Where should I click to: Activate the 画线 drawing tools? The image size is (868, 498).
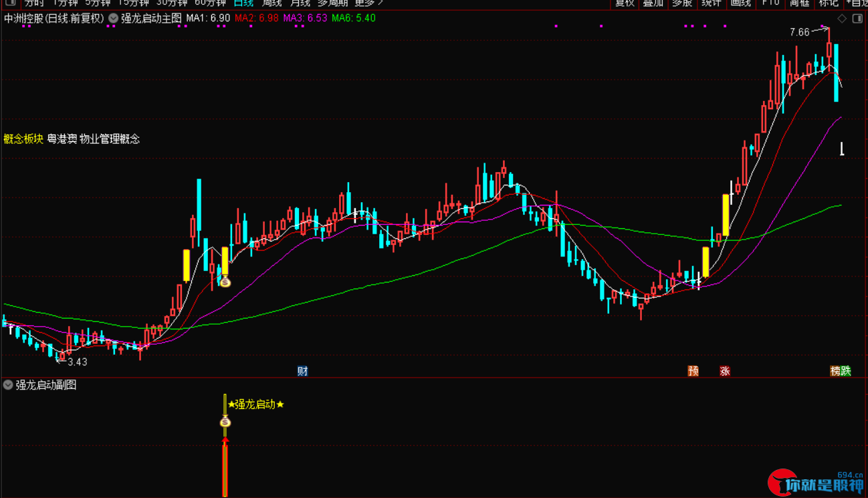(741, 3)
